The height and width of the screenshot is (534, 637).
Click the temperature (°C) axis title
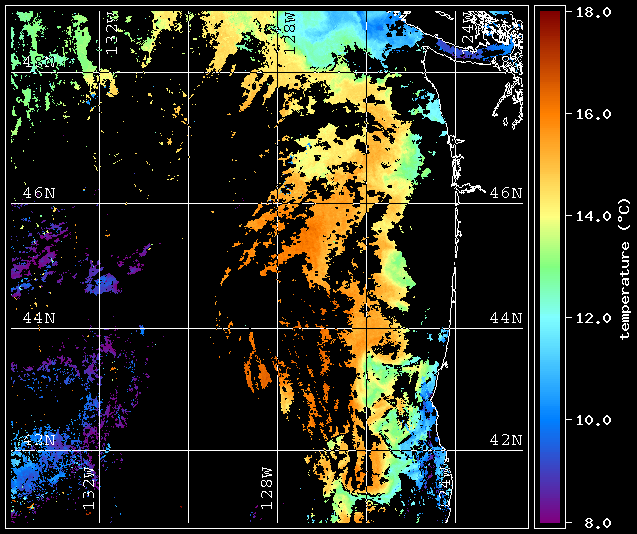coord(625,269)
